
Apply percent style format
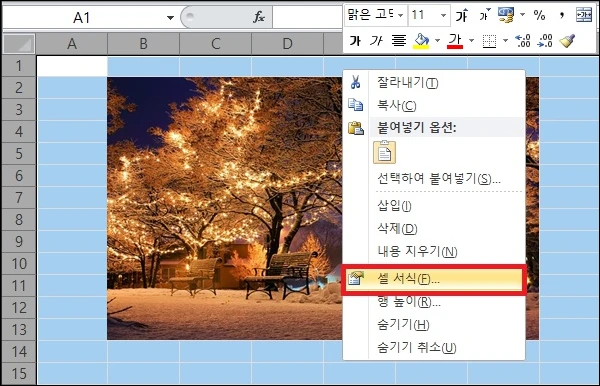tap(539, 16)
